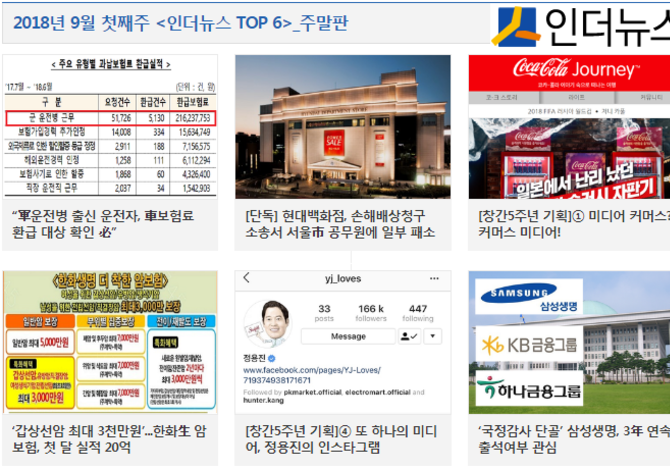Tap the back arrow in Instagram screenshot
Viewport: 670px width, 469px height.
click(x=247, y=278)
